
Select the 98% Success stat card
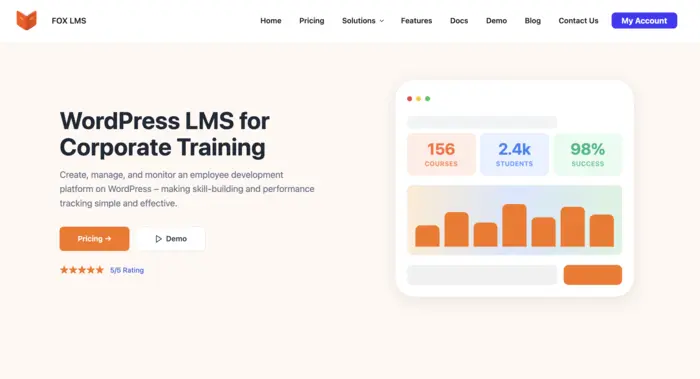click(588, 154)
